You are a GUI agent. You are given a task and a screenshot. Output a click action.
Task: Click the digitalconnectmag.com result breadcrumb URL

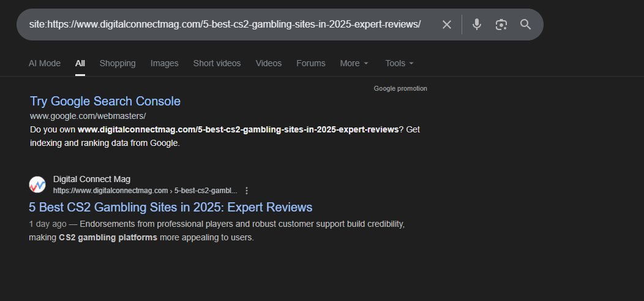click(145, 191)
